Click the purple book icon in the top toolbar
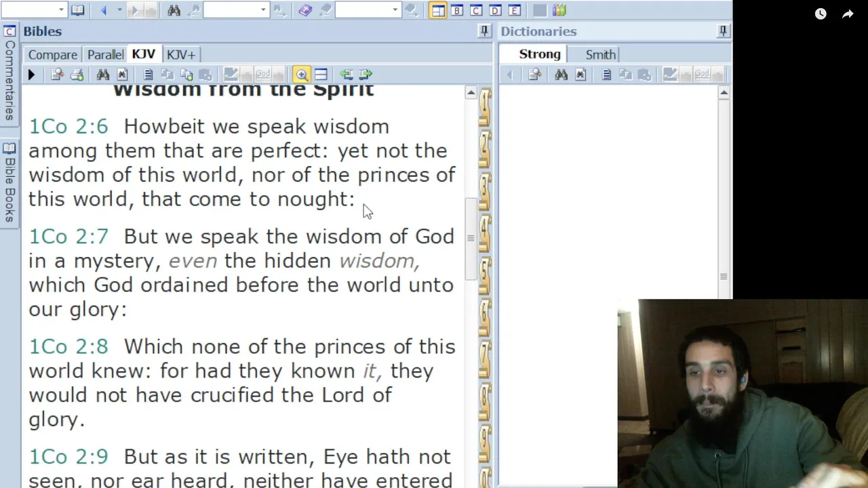868x488 pixels. (305, 10)
